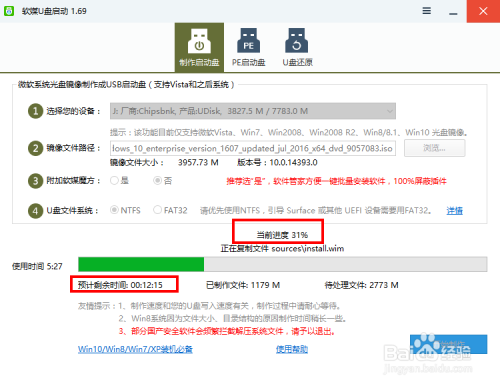Click the blue create button at bottom right
Viewport: 500px width, 386px height.
(x=448, y=344)
